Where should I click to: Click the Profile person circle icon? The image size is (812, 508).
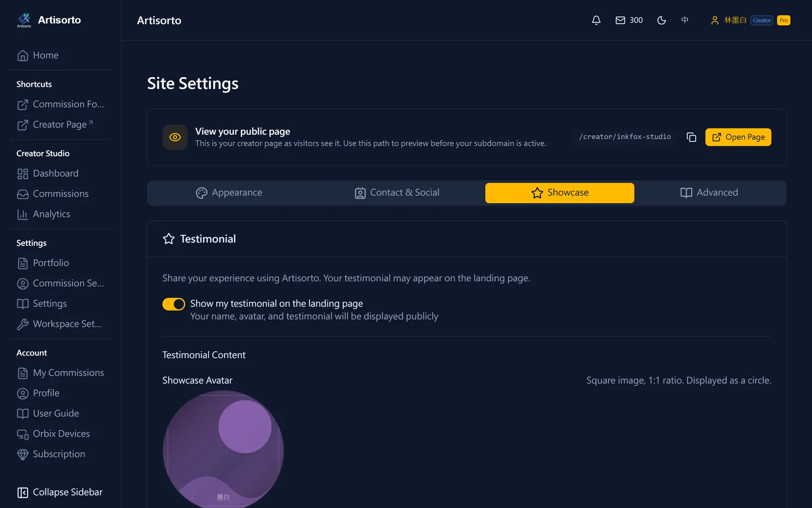click(23, 394)
